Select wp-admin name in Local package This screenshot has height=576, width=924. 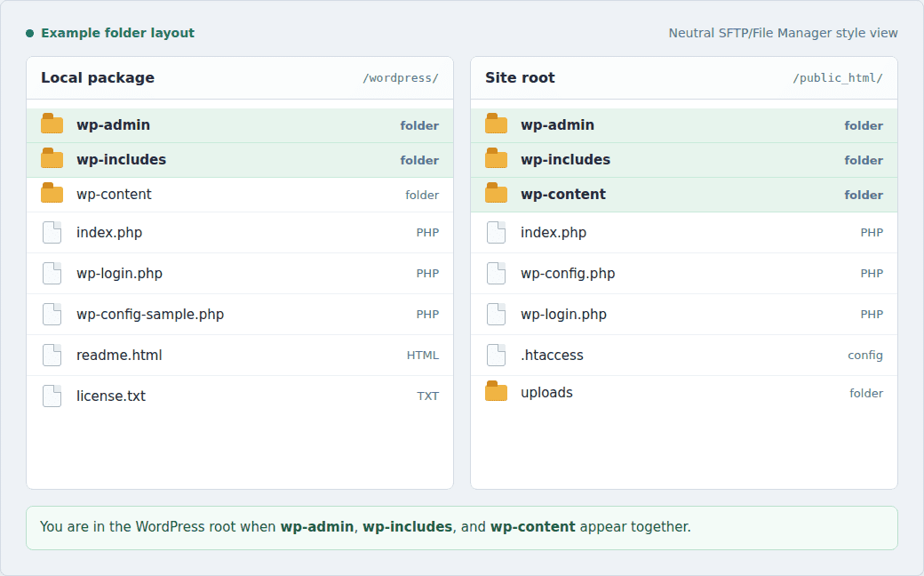[113, 125]
